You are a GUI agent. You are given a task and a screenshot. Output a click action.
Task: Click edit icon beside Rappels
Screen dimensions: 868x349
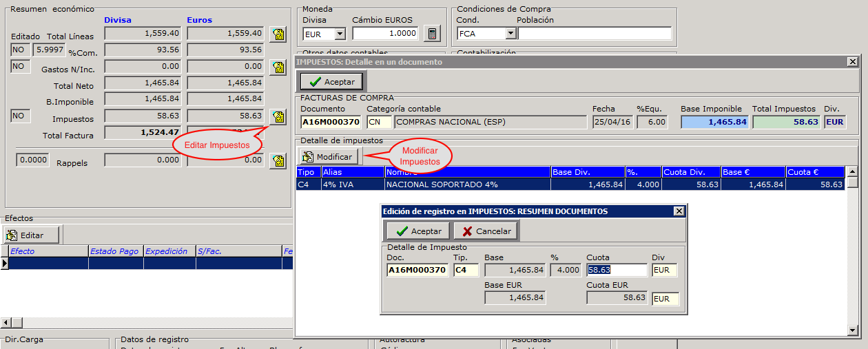tap(278, 161)
